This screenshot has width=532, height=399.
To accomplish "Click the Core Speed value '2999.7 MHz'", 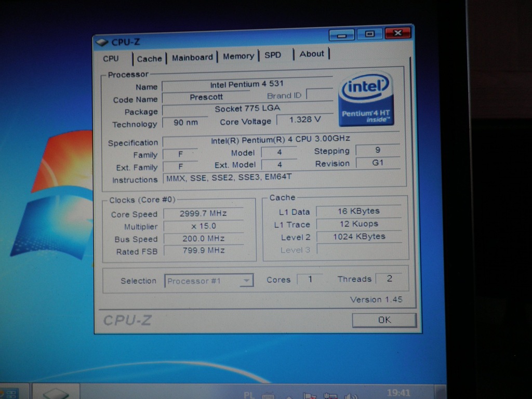I will (x=203, y=214).
